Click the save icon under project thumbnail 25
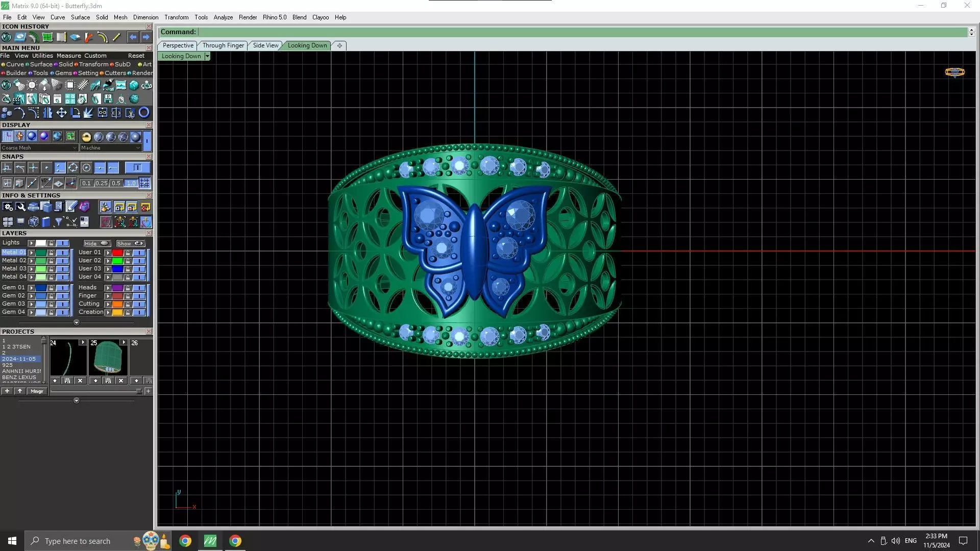 click(108, 381)
